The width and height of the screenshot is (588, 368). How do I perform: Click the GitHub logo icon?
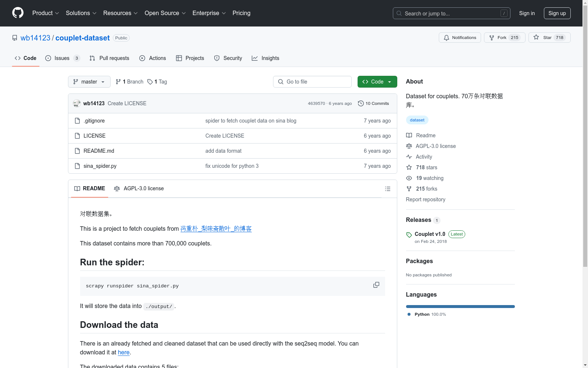(18, 13)
